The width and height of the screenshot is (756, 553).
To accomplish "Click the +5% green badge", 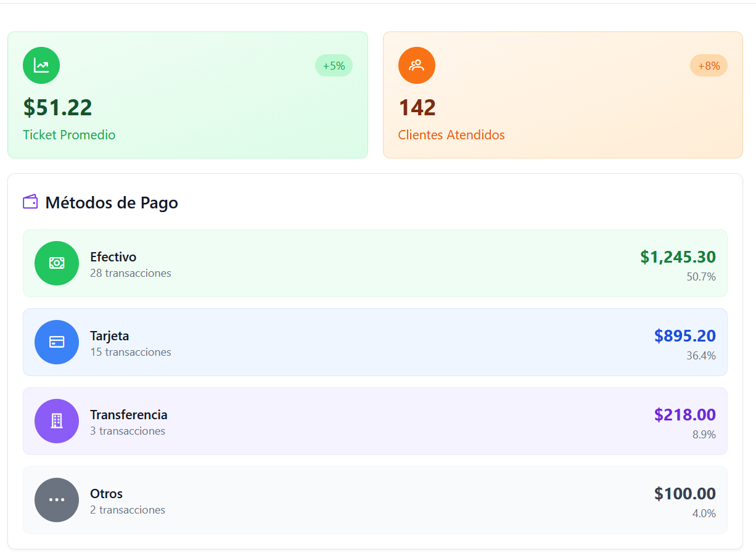I will [334, 66].
